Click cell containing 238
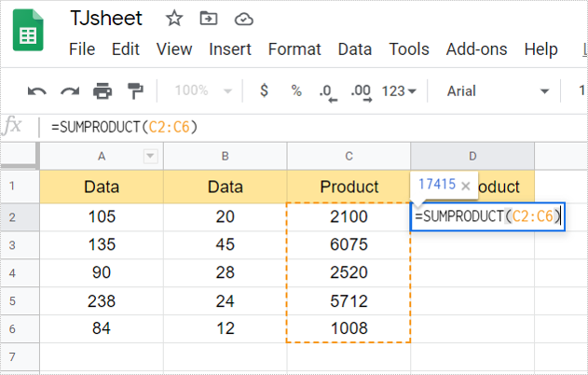Image resolution: width=588 pixels, height=375 pixels. coord(102,301)
